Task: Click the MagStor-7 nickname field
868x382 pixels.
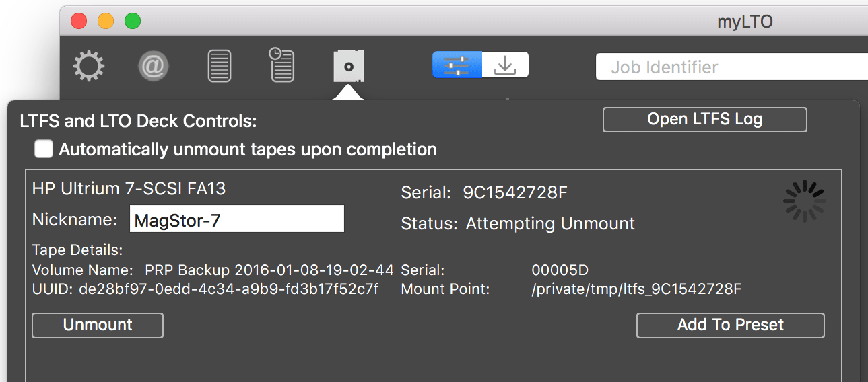Action: tap(236, 219)
